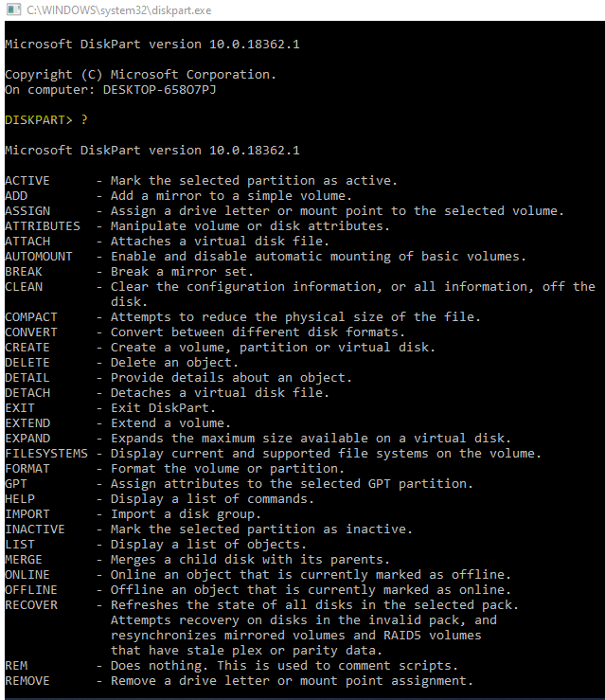
Task: Click the IMPORT command in the list
Action: [x=27, y=514]
